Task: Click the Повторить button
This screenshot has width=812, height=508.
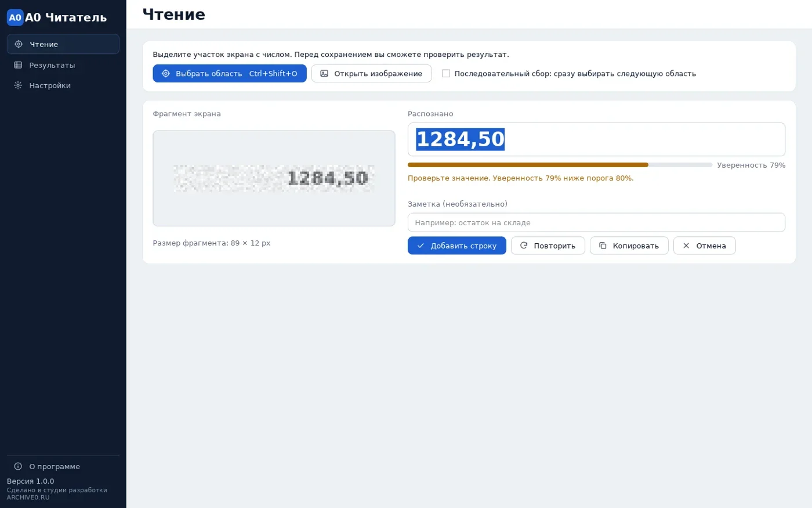Action: [548, 246]
